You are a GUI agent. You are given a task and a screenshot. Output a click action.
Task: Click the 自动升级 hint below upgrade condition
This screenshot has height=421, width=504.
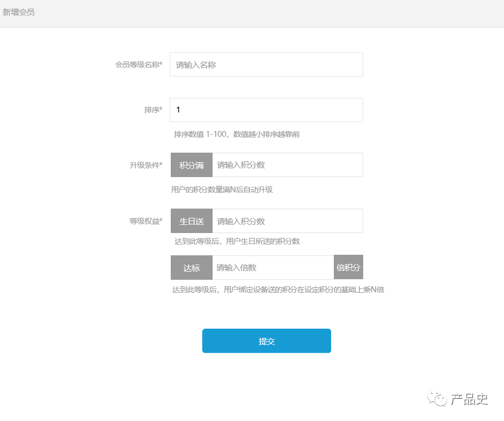pyautogui.click(x=222, y=190)
